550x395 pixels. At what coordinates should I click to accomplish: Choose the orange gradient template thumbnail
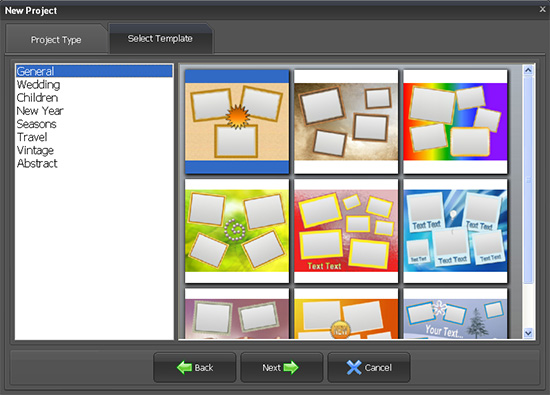[x=346, y=314]
